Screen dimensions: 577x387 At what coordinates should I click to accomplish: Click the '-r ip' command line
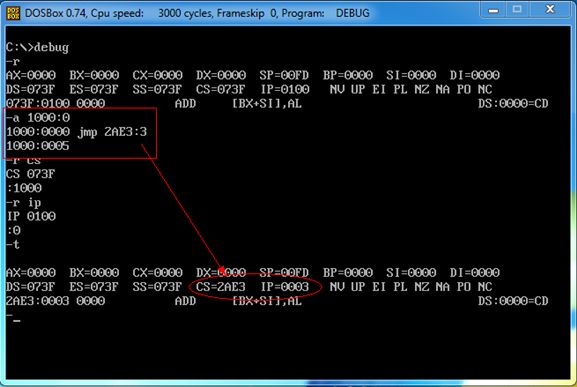pyautogui.click(x=24, y=202)
